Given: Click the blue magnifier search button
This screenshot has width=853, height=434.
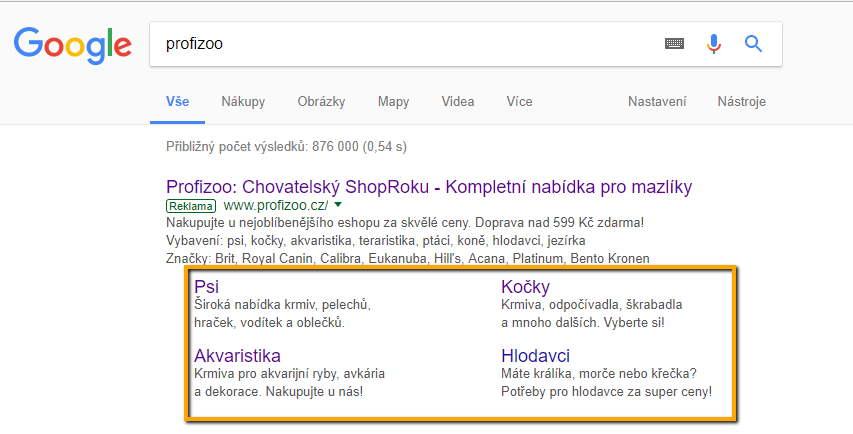Looking at the screenshot, I should (753, 43).
